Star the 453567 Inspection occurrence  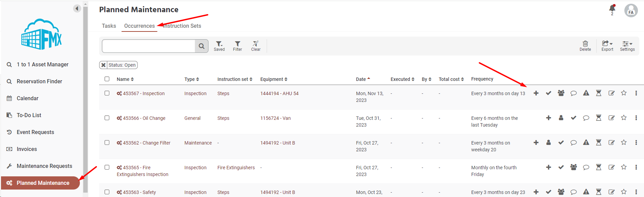pos(624,93)
